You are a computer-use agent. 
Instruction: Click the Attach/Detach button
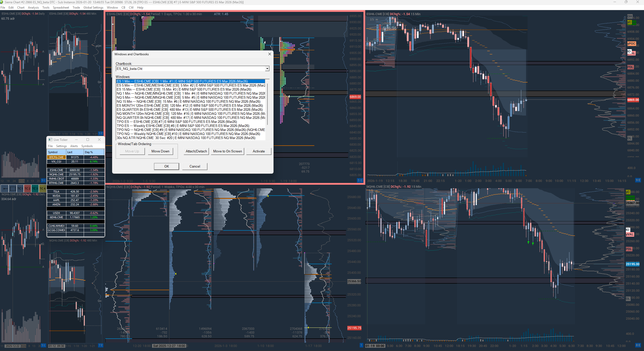(x=196, y=151)
